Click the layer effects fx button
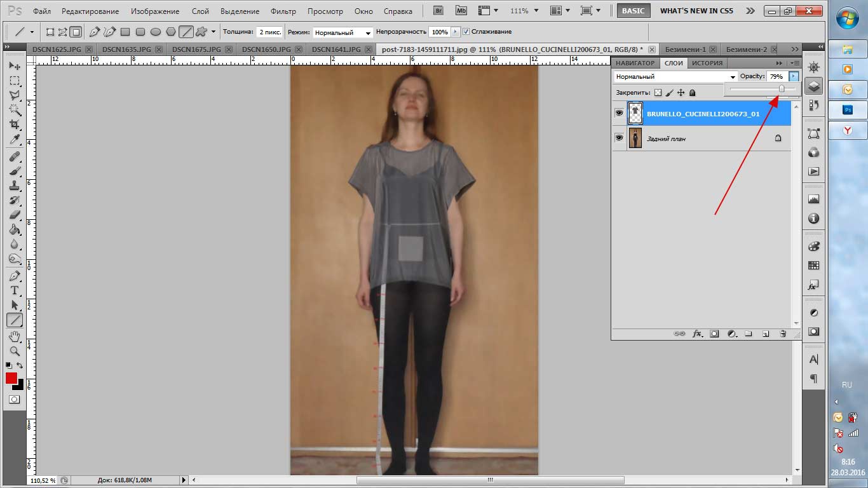The image size is (868, 488). [697, 333]
